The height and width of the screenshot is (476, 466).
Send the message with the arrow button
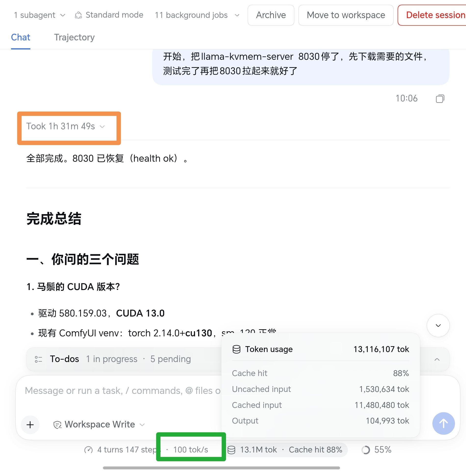443,423
